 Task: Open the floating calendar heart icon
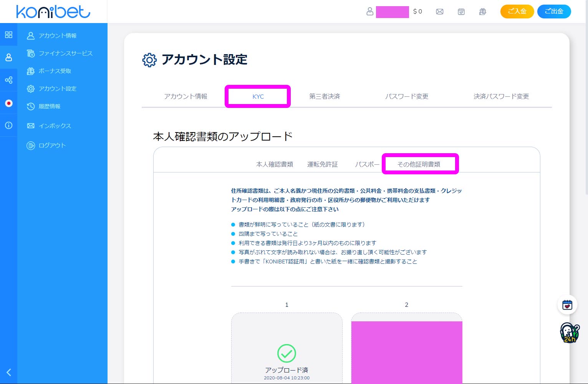click(x=567, y=305)
